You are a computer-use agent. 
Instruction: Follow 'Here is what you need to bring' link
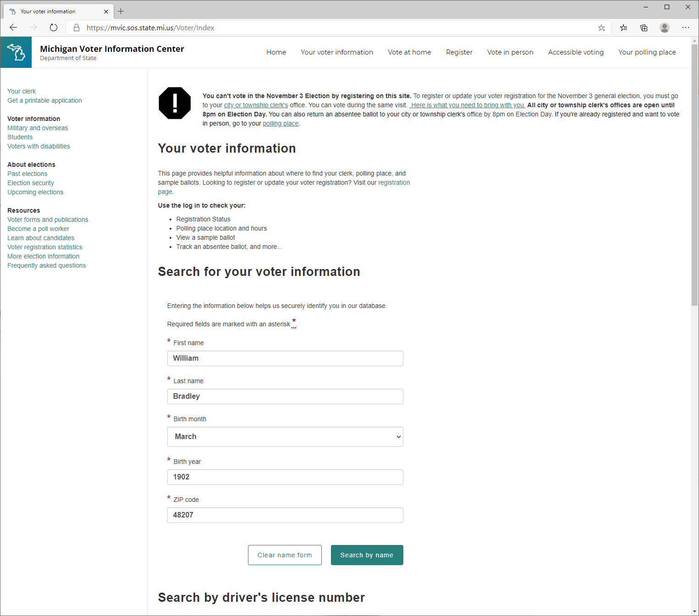pyautogui.click(x=468, y=105)
